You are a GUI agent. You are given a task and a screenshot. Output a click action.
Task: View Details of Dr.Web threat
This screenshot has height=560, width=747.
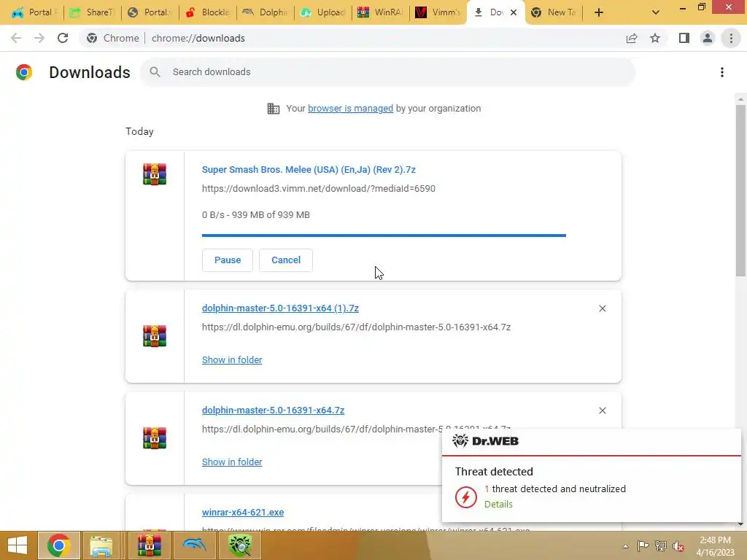(498, 505)
